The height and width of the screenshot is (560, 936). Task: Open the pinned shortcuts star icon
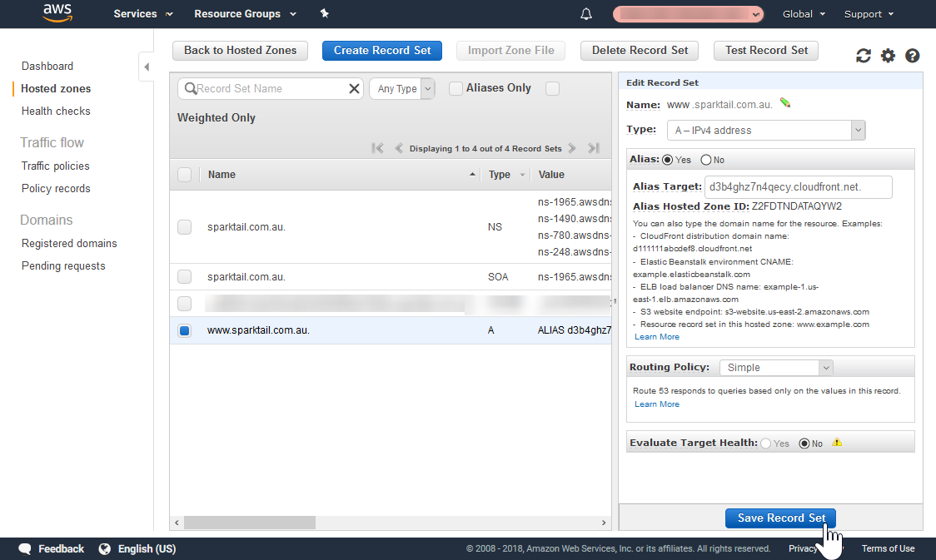click(324, 13)
